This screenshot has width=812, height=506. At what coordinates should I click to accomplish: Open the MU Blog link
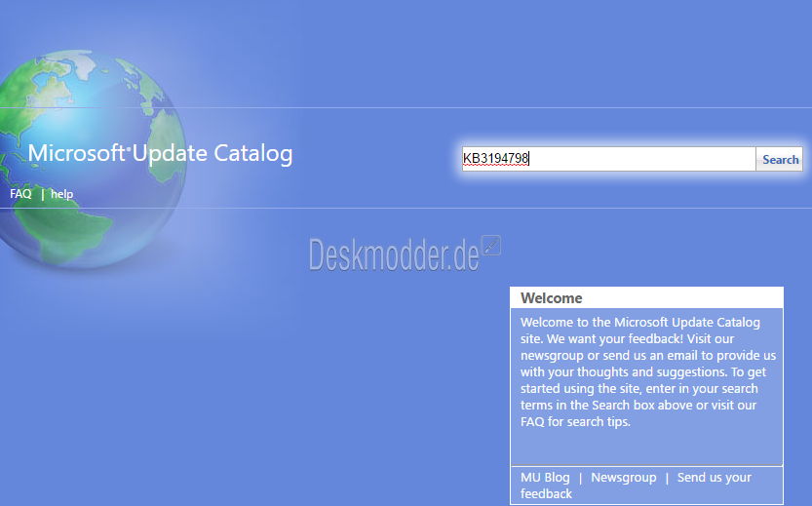coord(545,478)
